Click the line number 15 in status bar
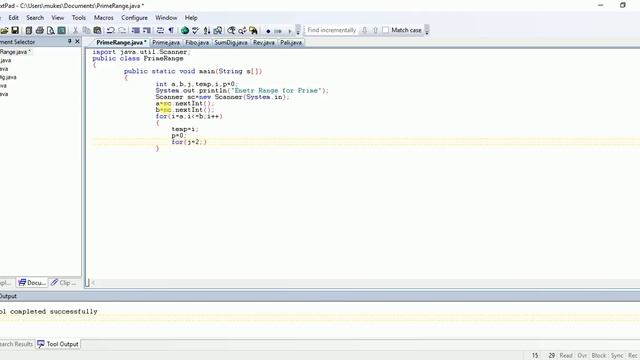The height and width of the screenshot is (360, 640). pos(535,356)
